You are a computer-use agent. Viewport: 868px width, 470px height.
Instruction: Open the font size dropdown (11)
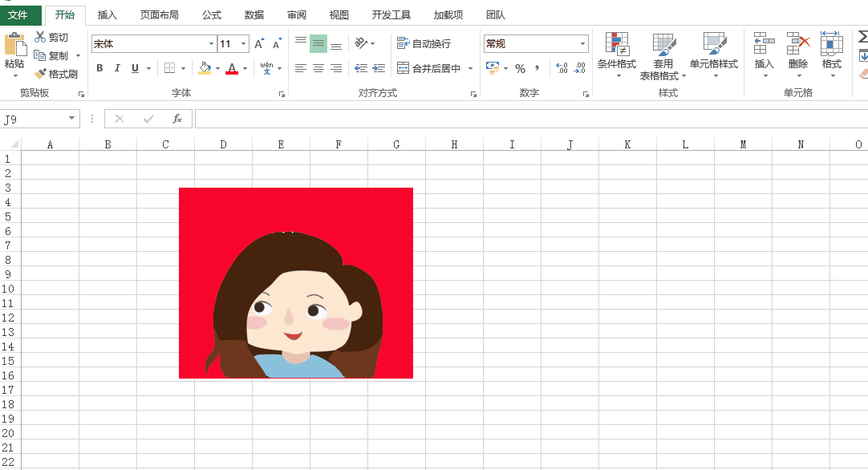tap(243, 44)
